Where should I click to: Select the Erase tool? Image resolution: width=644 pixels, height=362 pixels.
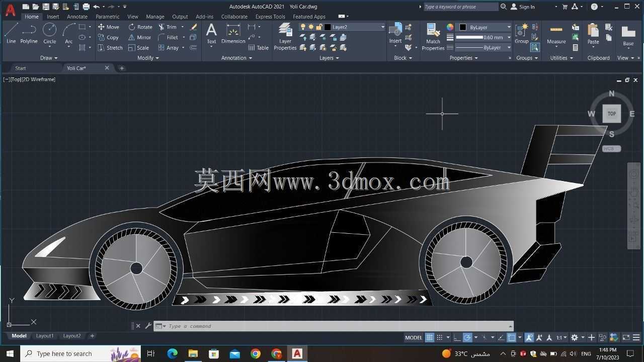click(193, 27)
